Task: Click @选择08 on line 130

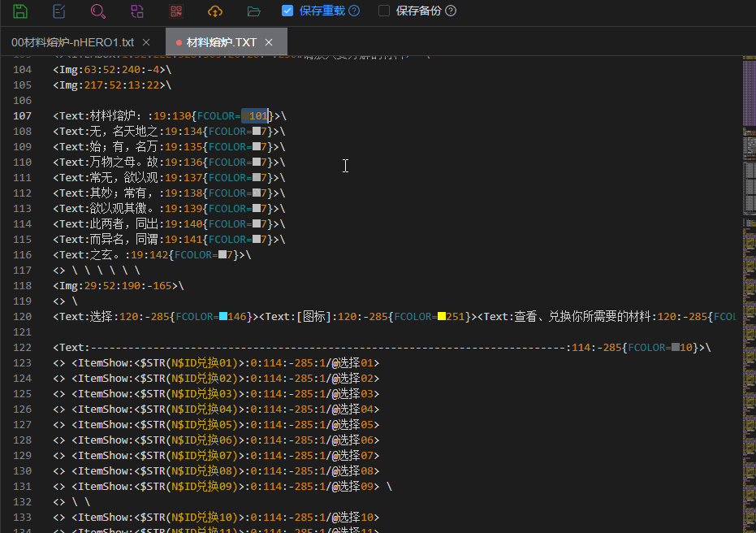Action: click(352, 470)
